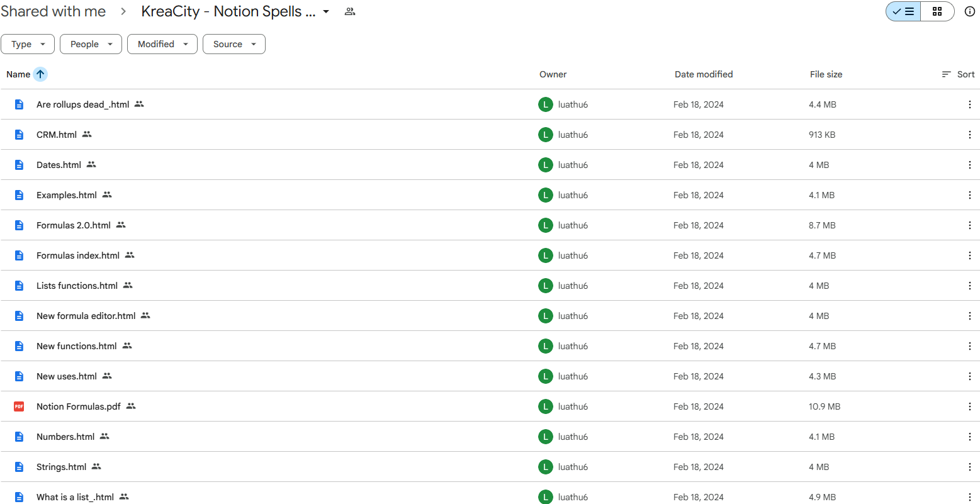This screenshot has width=980, height=504.
Task: Select the Formulas 2.0.html file name
Action: pyautogui.click(x=74, y=225)
